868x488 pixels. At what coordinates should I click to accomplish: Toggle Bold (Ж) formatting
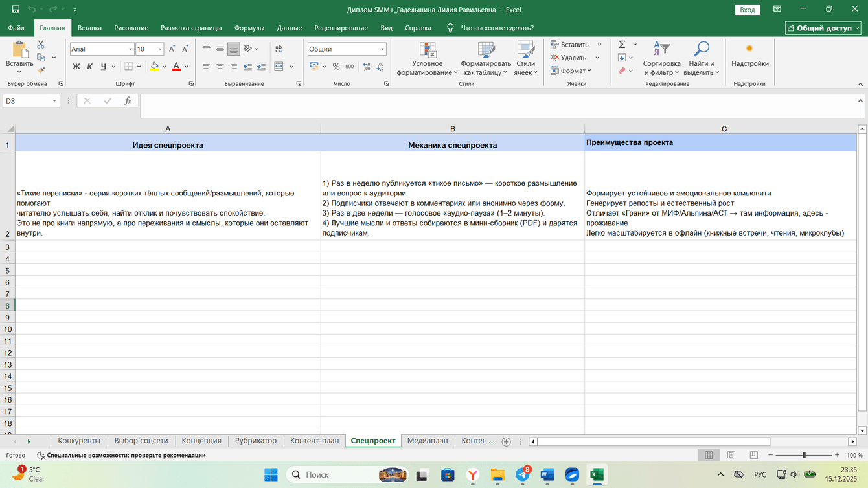click(x=76, y=67)
